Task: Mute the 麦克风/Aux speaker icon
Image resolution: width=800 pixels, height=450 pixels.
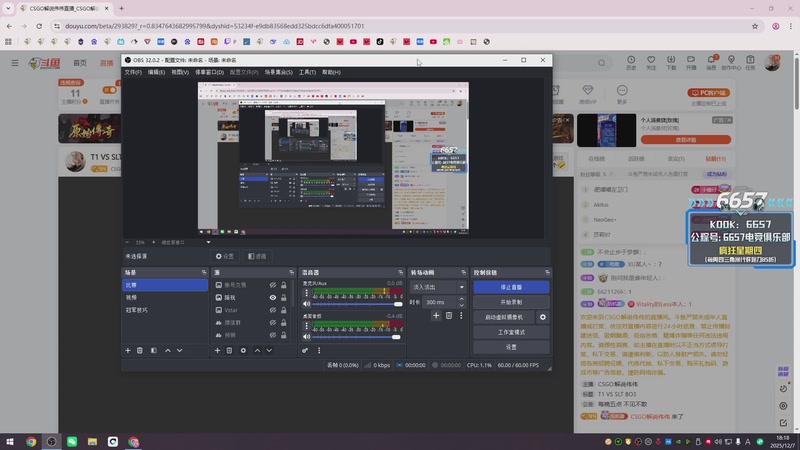Action: coord(306,304)
